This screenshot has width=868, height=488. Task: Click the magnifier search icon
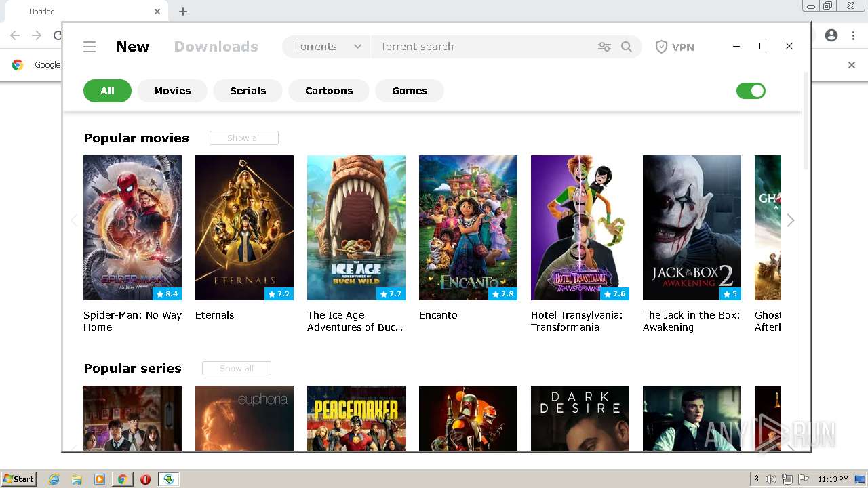(627, 47)
